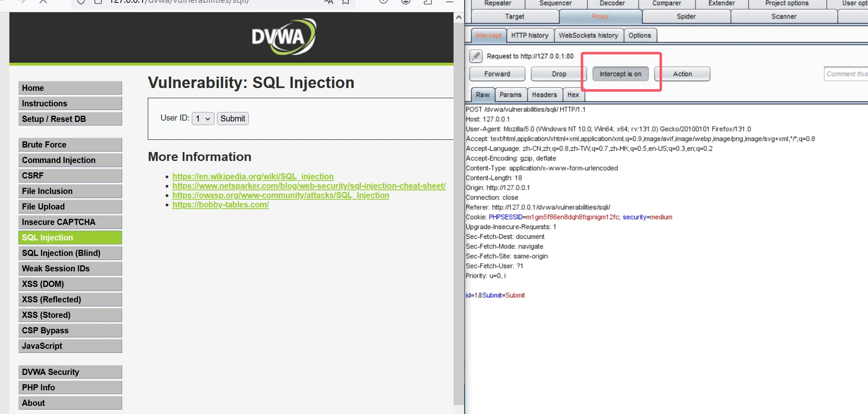Select the Proxy tab
Viewport: 868px width, 414px height.
click(x=600, y=16)
